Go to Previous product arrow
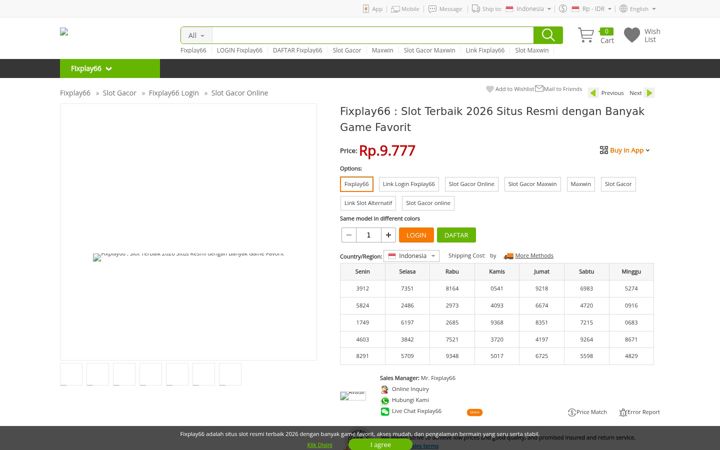 click(593, 93)
